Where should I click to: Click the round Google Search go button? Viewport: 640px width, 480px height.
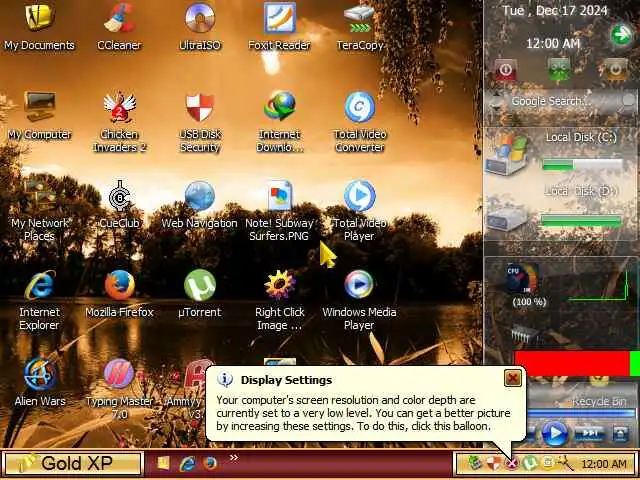629,100
